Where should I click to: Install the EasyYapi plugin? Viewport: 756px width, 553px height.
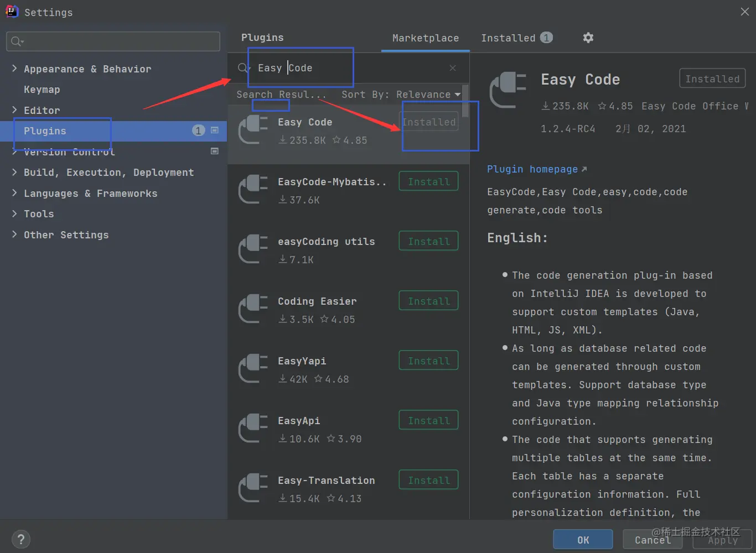(429, 361)
